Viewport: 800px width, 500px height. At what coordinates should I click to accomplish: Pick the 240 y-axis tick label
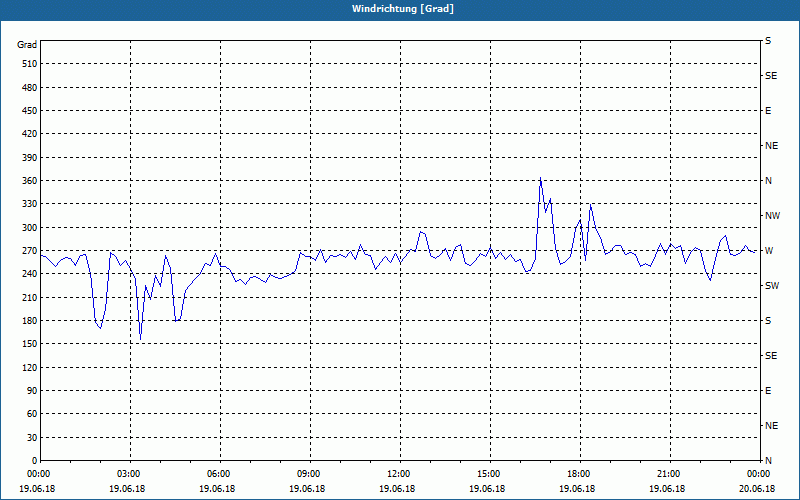[30, 274]
